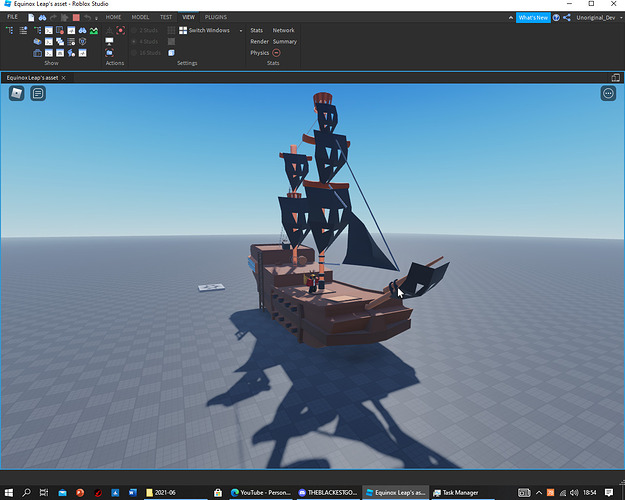
Task: Click the Physics stats button
Action: click(259, 53)
